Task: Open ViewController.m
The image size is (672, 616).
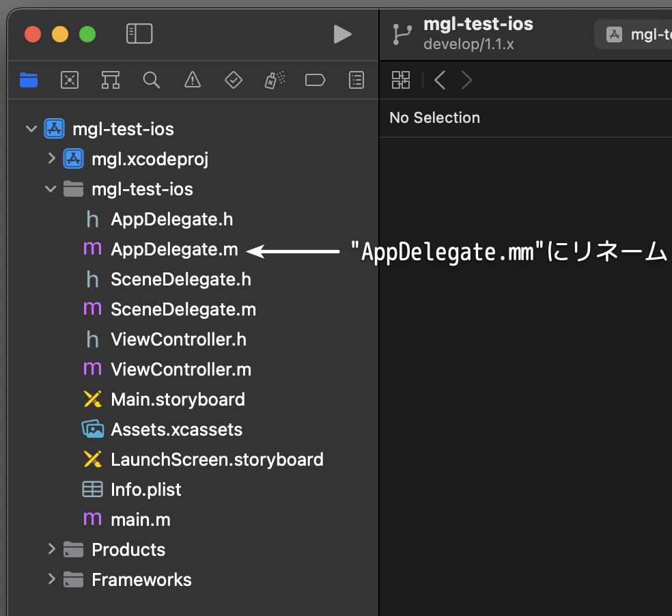Action: (x=181, y=369)
